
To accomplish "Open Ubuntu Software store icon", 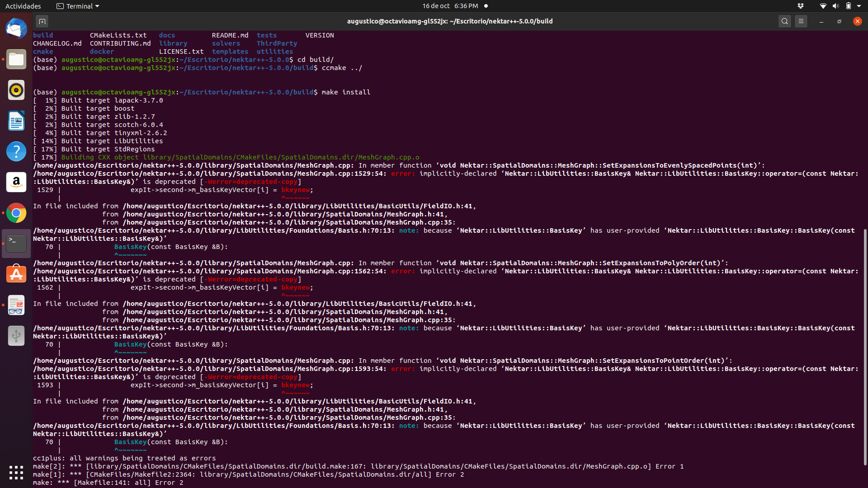I will coord(16,274).
